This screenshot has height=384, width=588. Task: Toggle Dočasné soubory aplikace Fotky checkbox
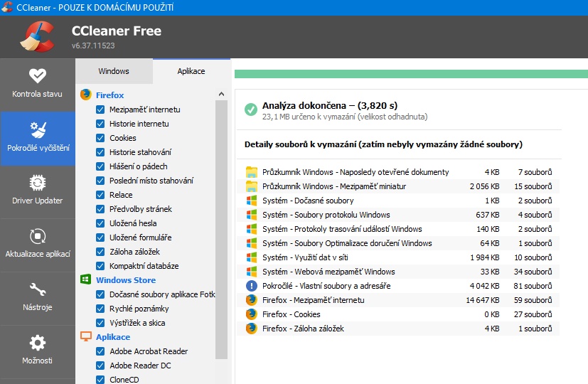point(100,294)
